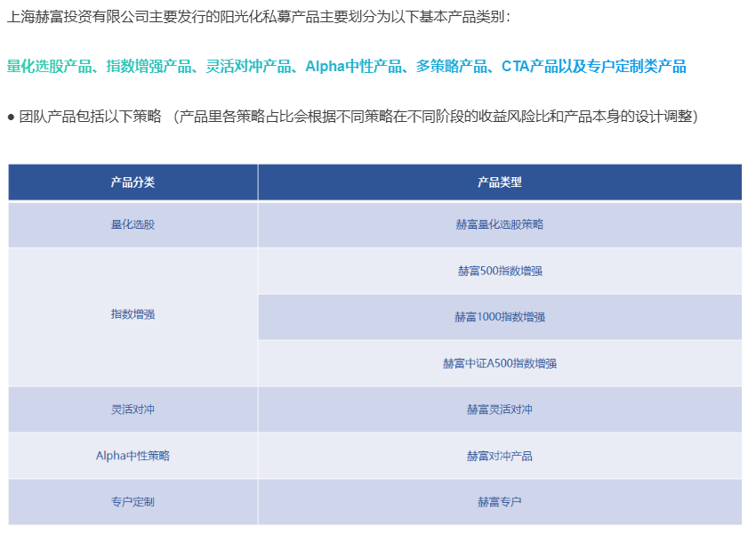Click the 专户定制 category cell

click(133, 502)
